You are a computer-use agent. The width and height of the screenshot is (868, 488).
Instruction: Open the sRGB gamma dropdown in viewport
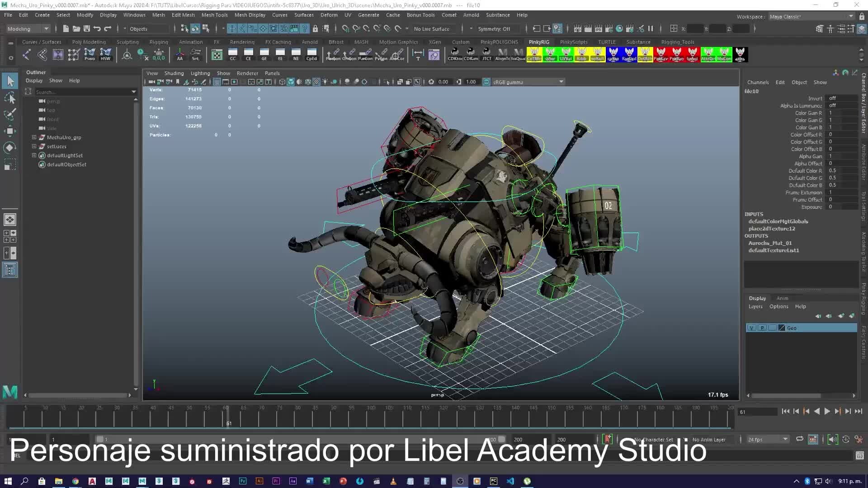click(x=561, y=82)
